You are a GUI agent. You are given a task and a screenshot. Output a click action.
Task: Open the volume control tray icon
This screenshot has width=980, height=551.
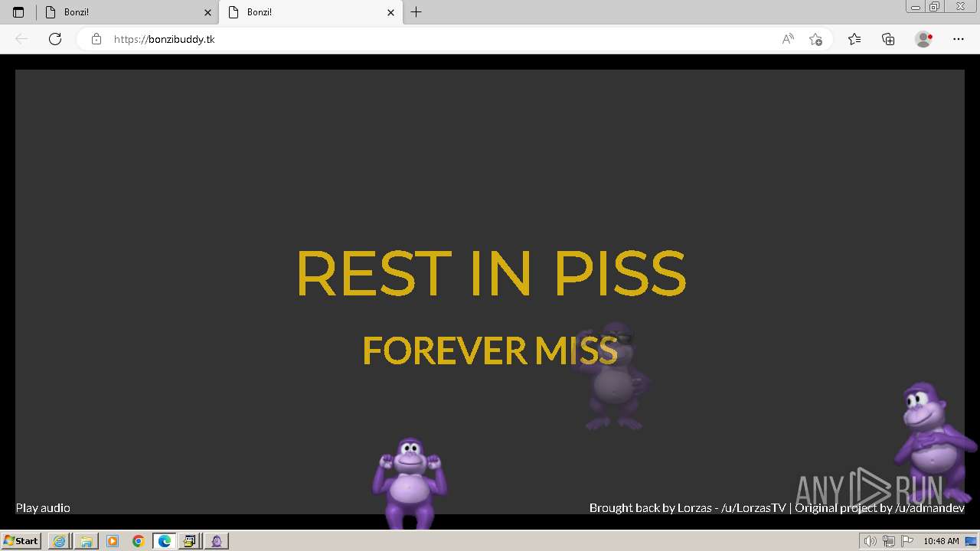[870, 541]
